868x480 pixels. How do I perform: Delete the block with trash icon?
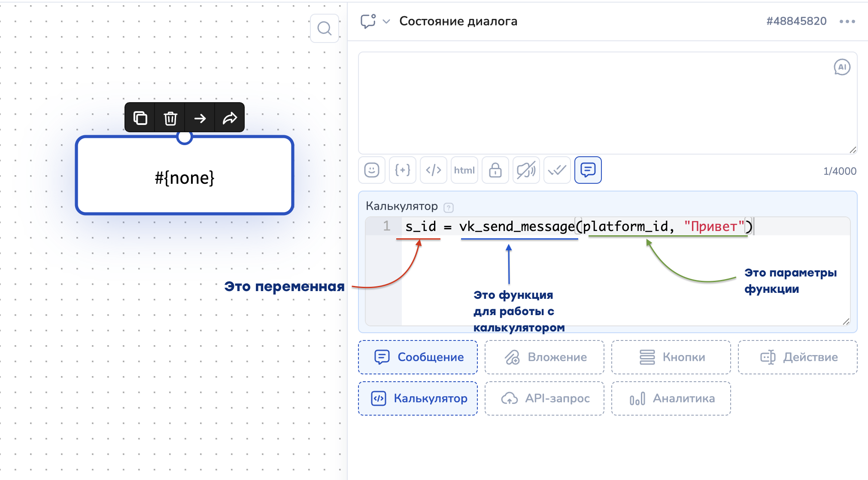tap(170, 118)
